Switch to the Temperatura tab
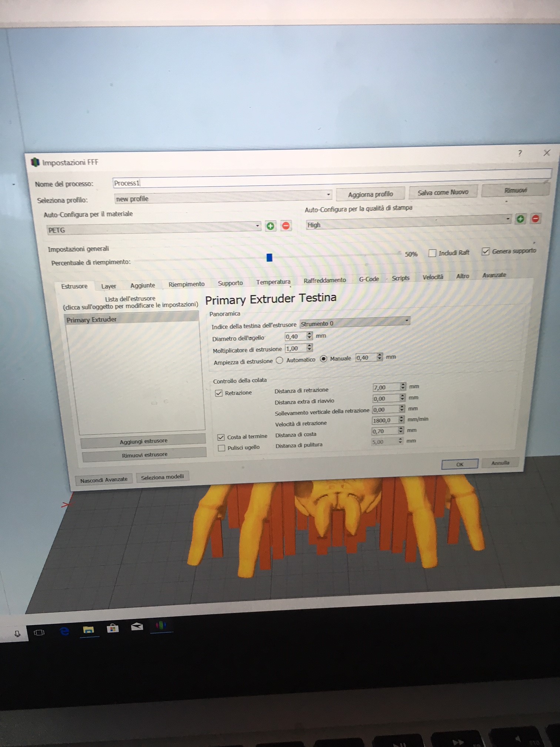The height and width of the screenshot is (747, 560). (x=273, y=282)
